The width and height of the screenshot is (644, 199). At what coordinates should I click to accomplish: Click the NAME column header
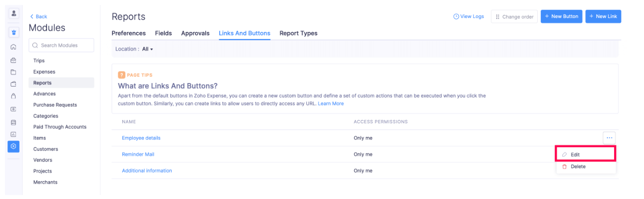coord(129,121)
